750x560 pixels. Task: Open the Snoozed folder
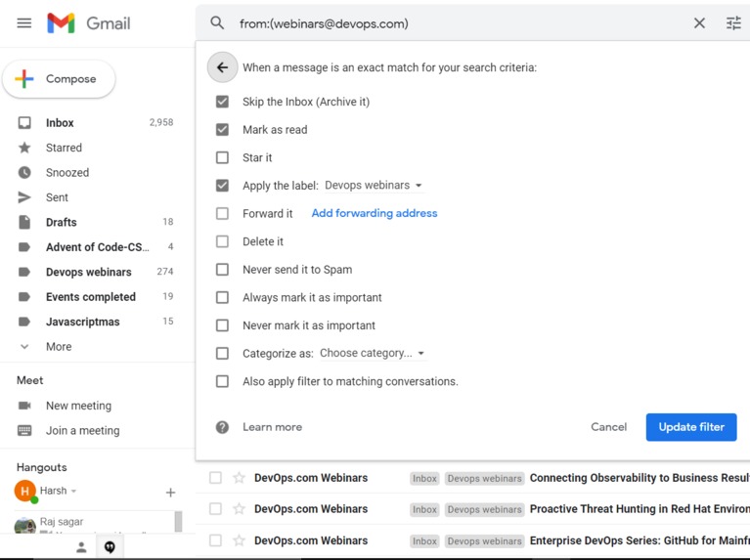point(96,172)
